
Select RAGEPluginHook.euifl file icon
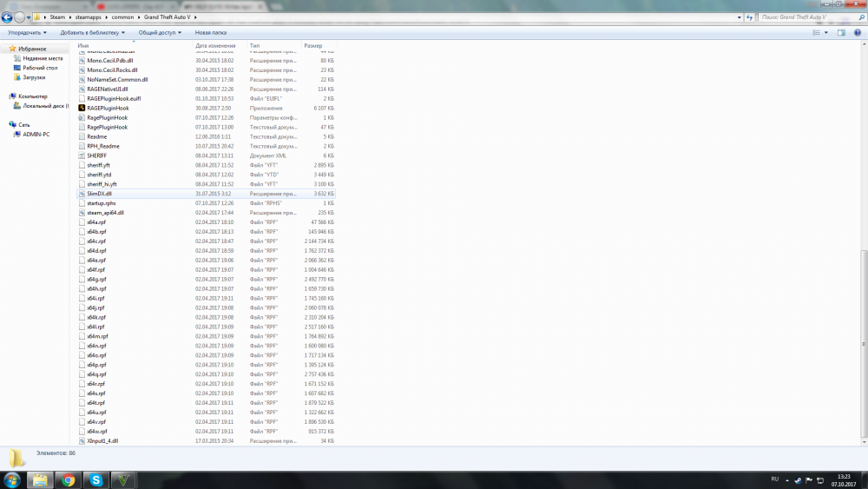point(82,98)
